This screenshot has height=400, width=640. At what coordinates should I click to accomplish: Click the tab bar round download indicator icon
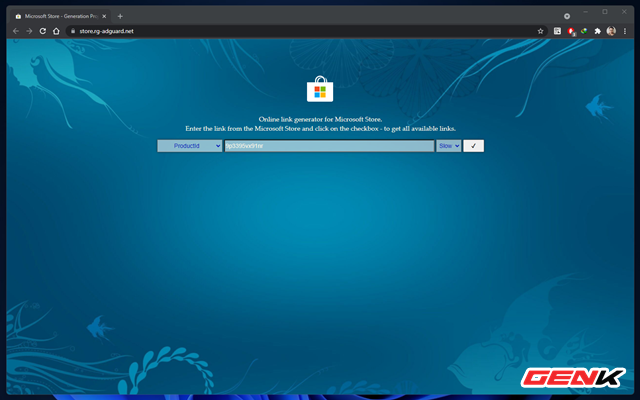point(567,16)
